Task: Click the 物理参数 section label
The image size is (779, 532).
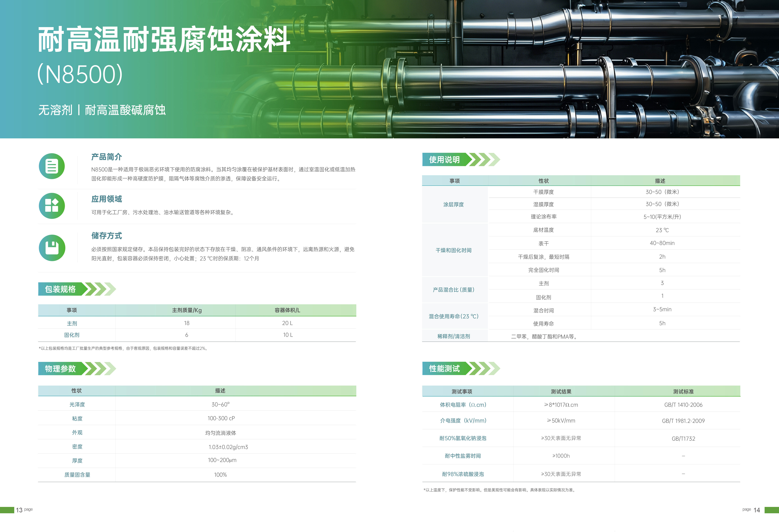Action: (60, 369)
